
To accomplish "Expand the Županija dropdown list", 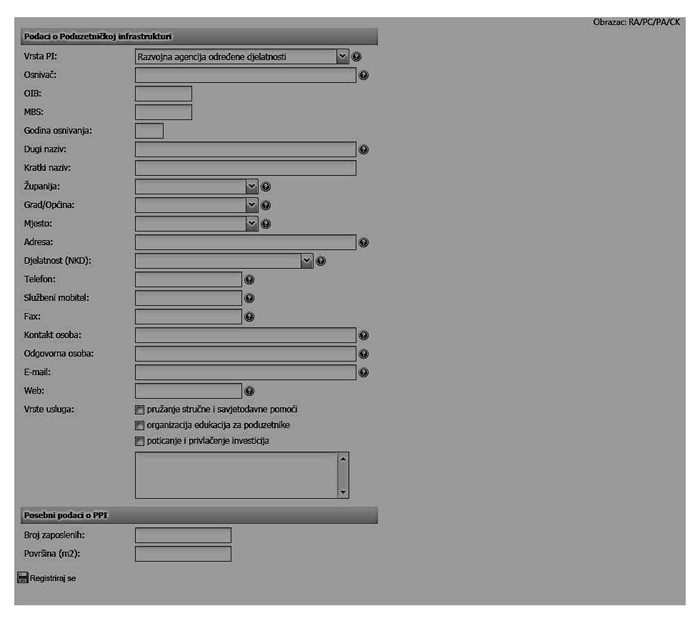I will pos(252,186).
